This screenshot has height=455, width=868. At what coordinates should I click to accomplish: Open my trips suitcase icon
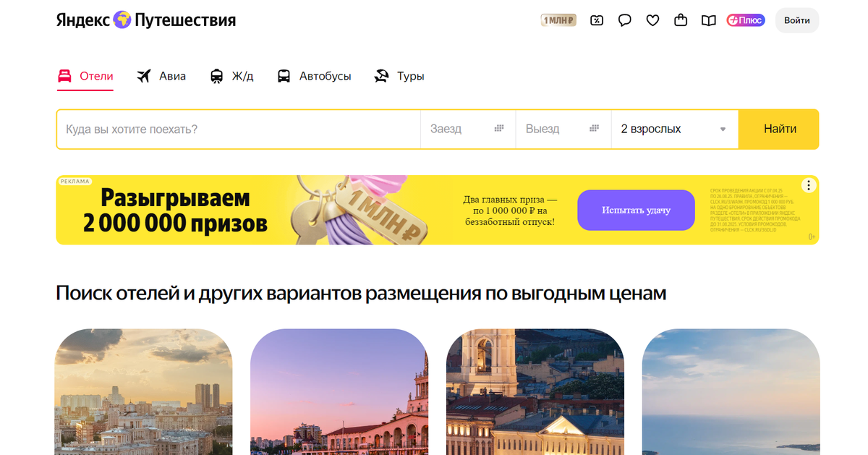coord(681,20)
